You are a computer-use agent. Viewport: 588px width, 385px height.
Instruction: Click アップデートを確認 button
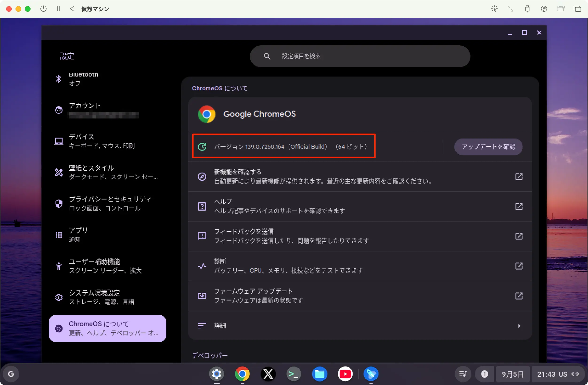click(488, 146)
